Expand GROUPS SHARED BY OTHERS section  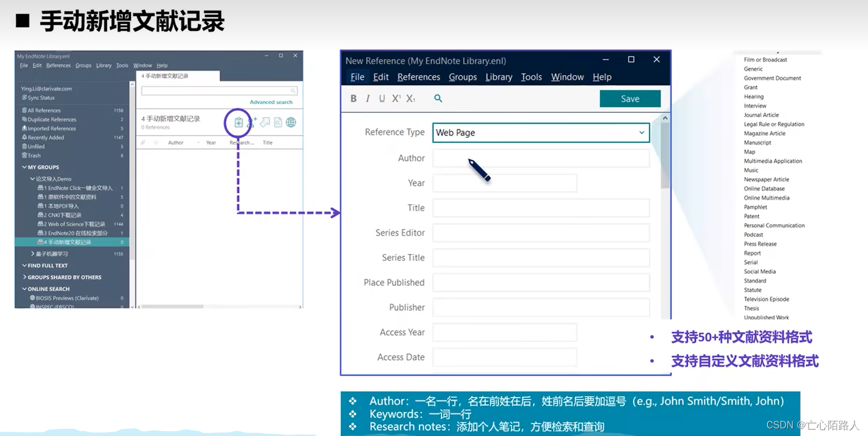pos(24,277)
